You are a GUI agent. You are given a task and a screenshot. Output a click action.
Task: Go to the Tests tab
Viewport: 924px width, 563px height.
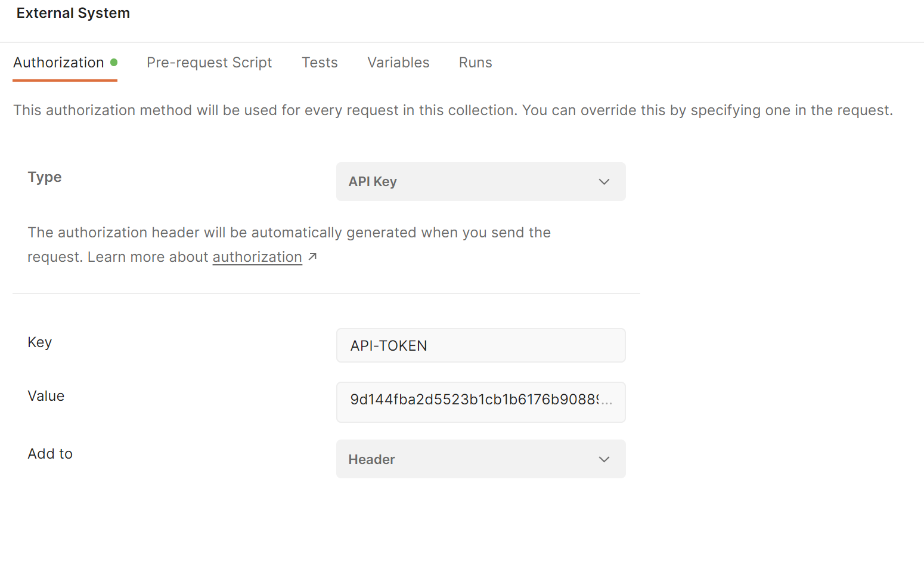click(x=320, y=63)
